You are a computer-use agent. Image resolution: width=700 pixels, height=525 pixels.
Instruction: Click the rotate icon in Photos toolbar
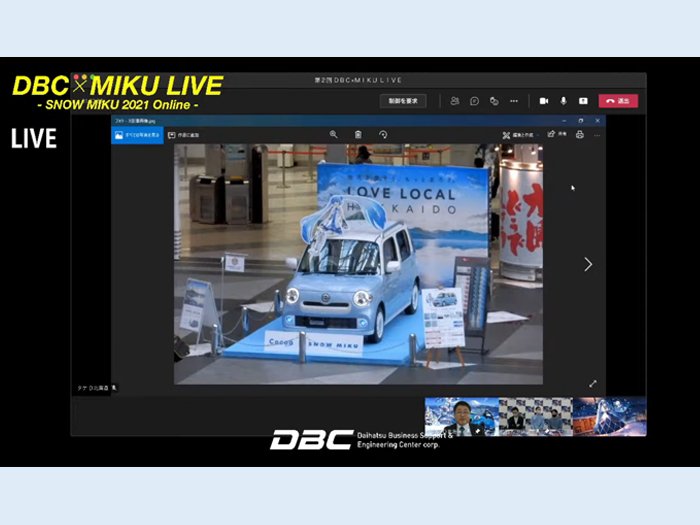[383, 134]
